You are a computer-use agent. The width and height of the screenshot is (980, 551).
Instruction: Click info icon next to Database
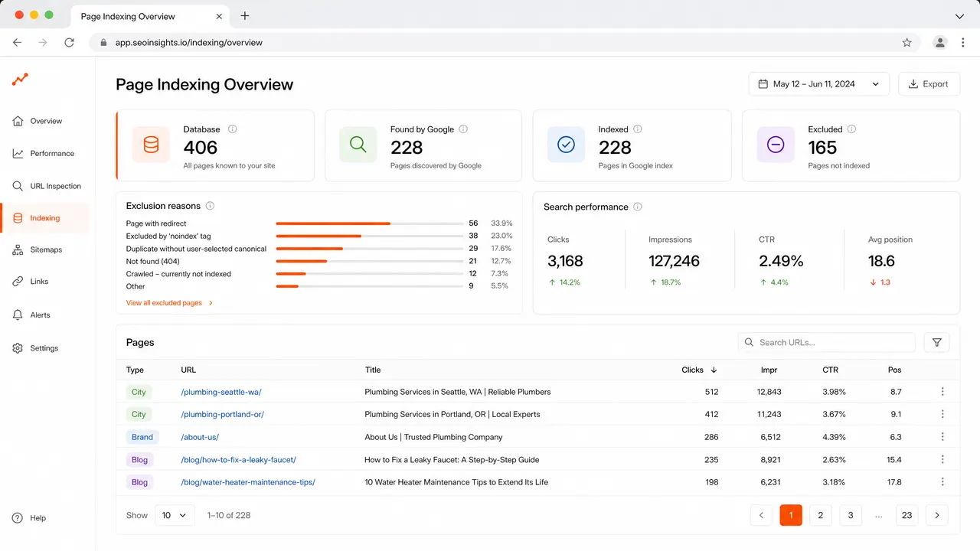point(233,129)
